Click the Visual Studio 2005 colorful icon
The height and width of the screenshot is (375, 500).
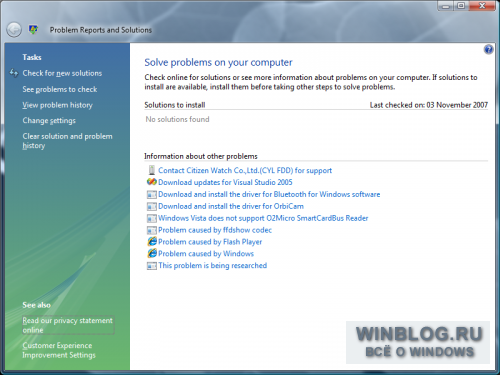152,182
